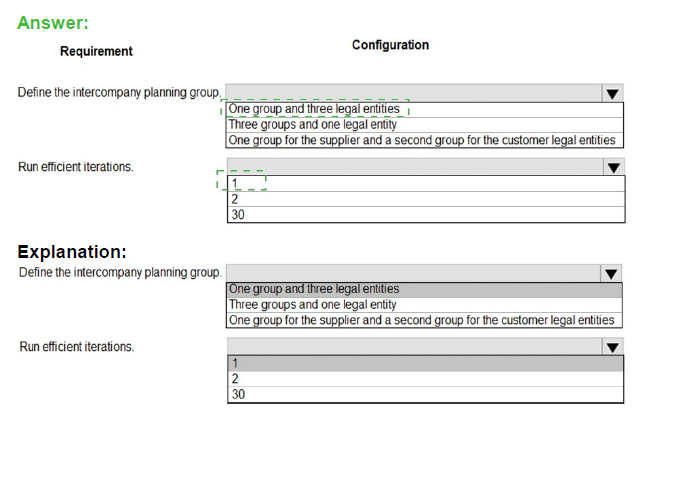Pick the supplier and customer groups option under Answer
Image resolution: width=684 pixels, height=478 pixels.
point(421,140)
